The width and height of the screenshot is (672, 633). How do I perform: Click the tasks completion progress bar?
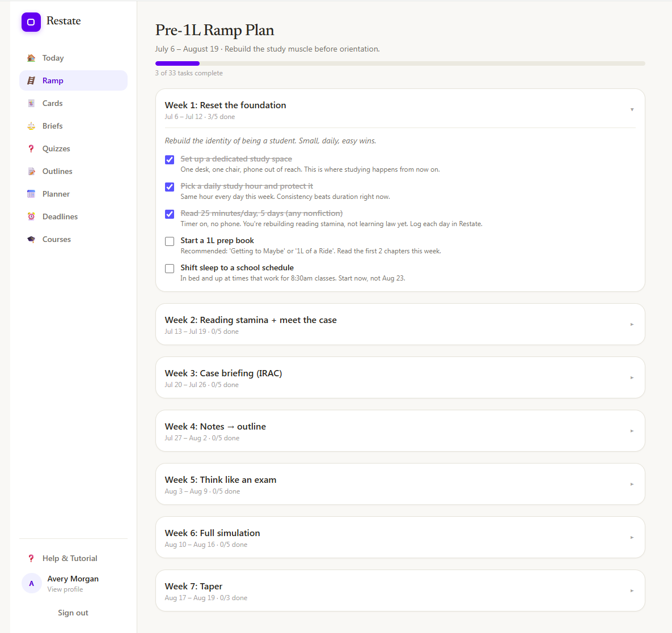(x=400, y=63)
